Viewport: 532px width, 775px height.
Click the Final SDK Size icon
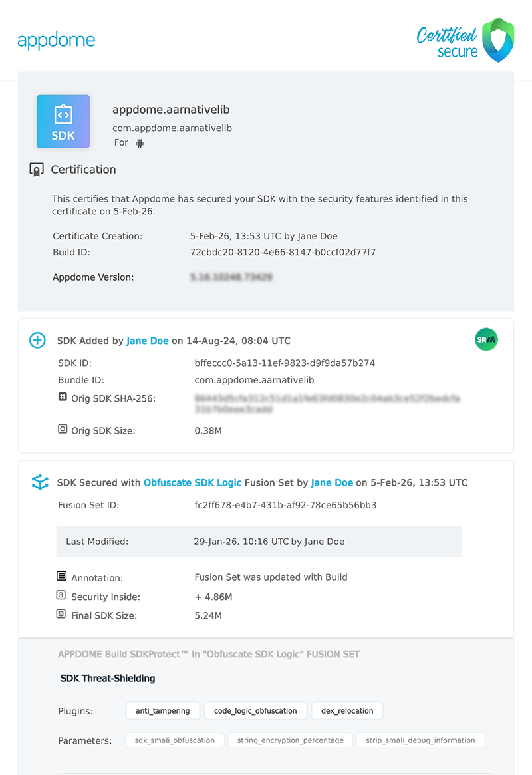[62, 614]
